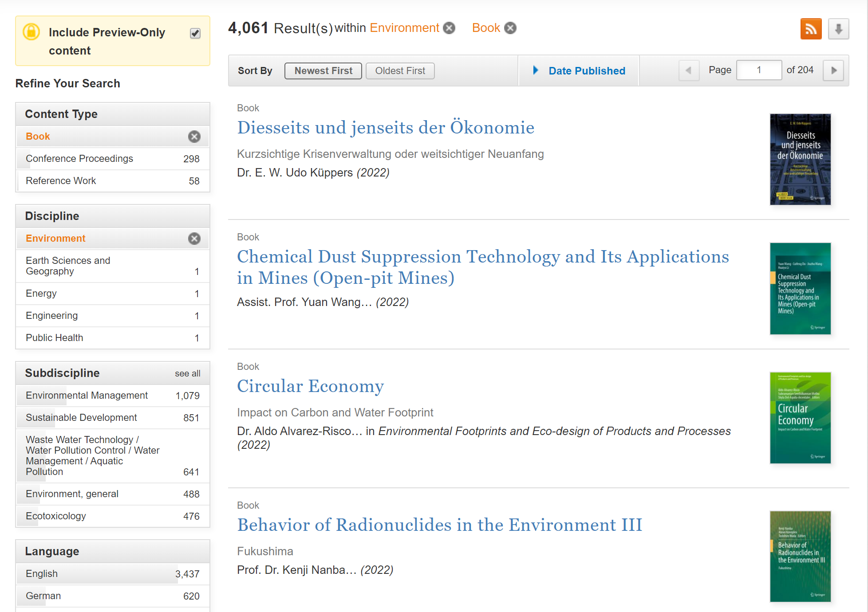Click see all subdisciplines
The image size is (868, 612).
pos(187,373)
